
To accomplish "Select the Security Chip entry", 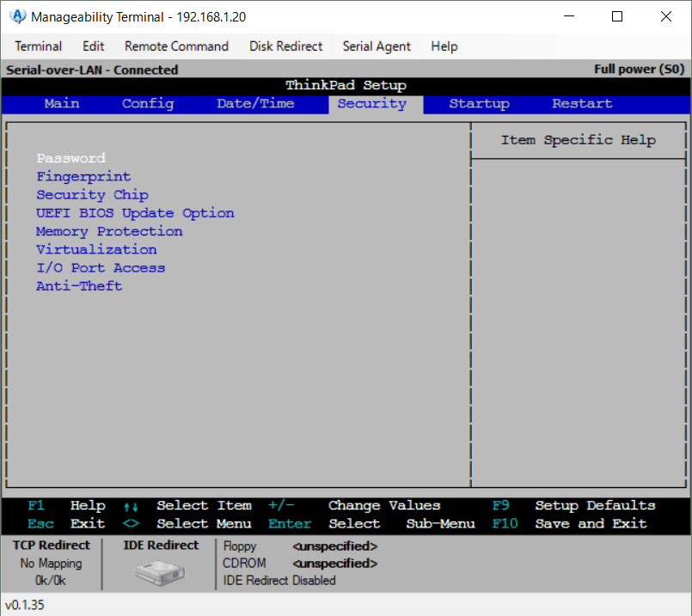I will [92, 195].
